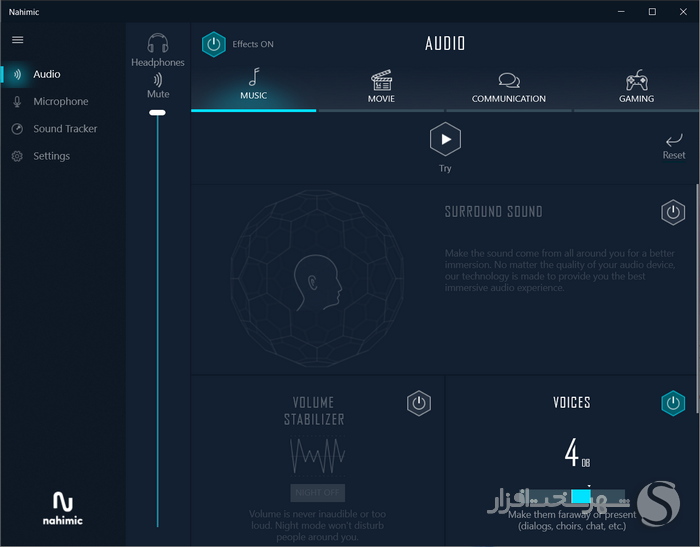This screenshot has height=547, width=700.
Task: Switch to the Movie profile tab
Action: [381, 86]
